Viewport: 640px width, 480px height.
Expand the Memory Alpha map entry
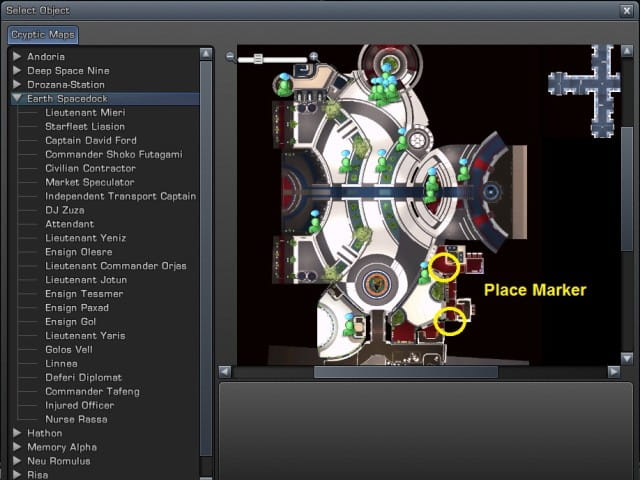(x=17, y=447)
